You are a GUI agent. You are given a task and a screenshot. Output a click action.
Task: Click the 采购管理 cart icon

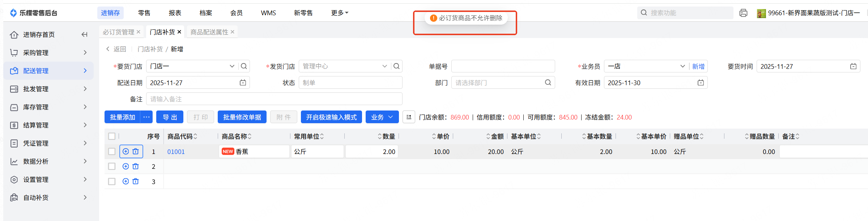coord(14,53)
